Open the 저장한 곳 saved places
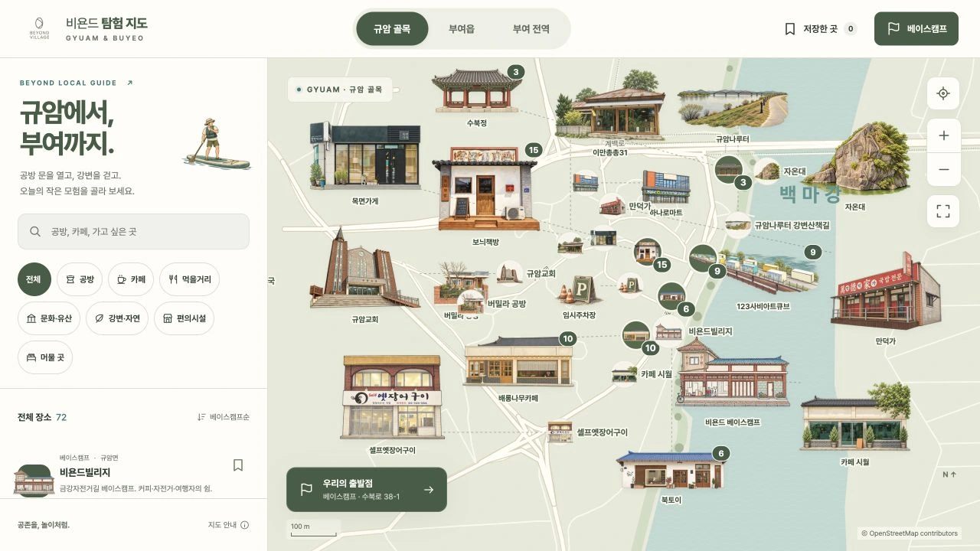 click(x=821, y=29)
